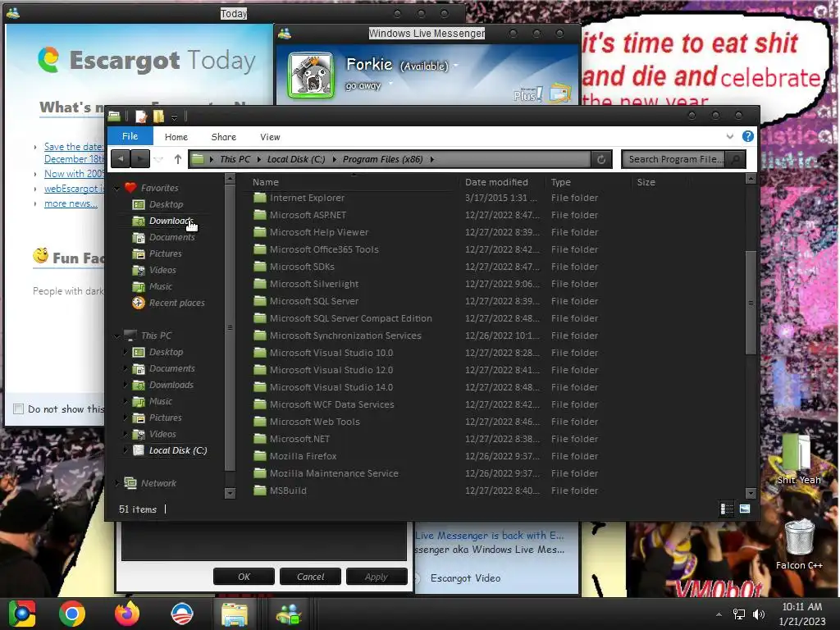Open the Escargot Video link
This screenshot has height=630, width=840.
pos(465,578)
